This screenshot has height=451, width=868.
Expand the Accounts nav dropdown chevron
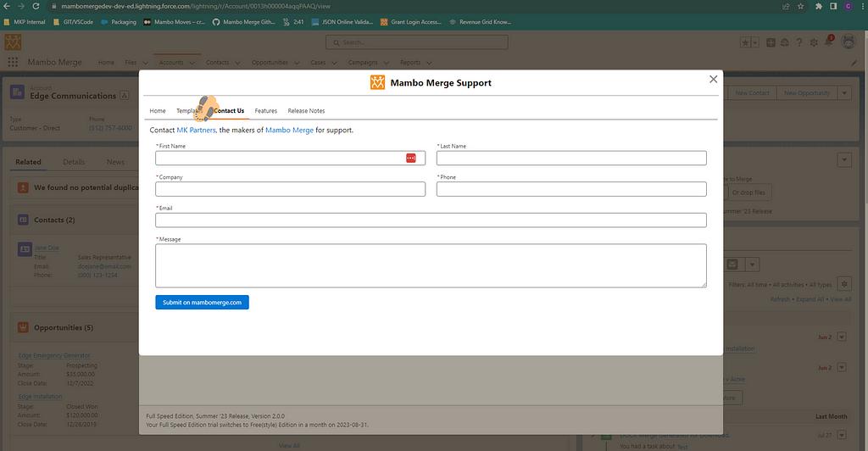pos(192,63)
